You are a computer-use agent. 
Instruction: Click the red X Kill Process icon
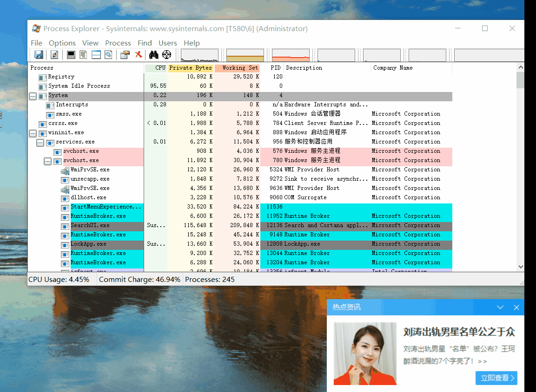[139, 55]
